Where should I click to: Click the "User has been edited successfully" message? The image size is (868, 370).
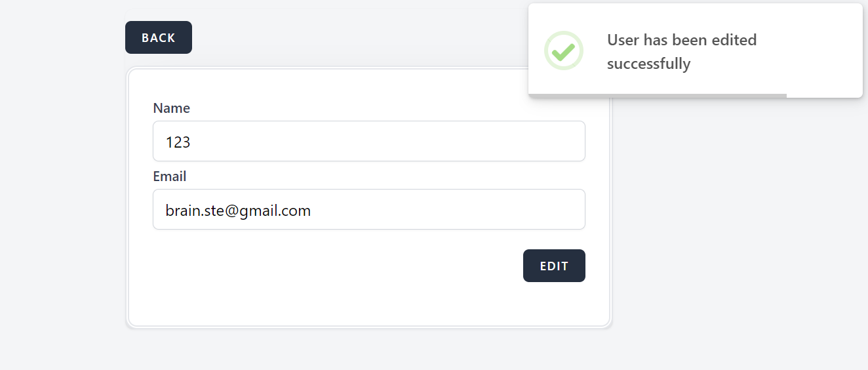(681, 52)
